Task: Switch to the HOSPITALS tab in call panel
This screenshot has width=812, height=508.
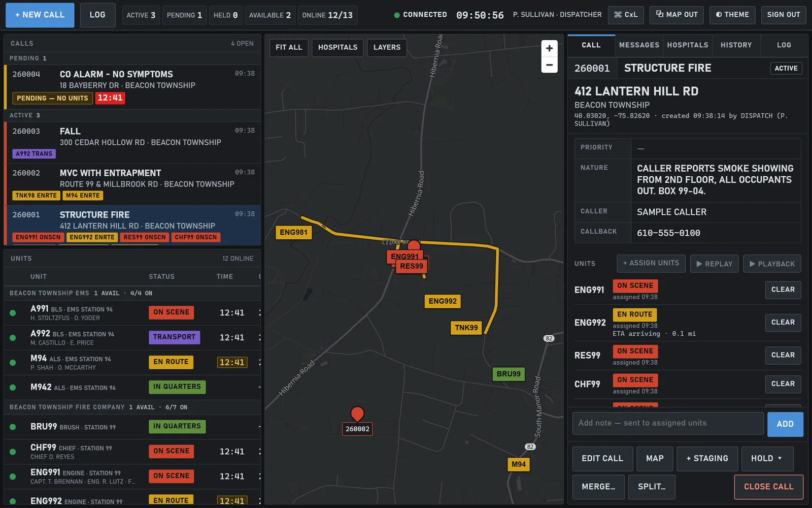Action: (688, 45)
